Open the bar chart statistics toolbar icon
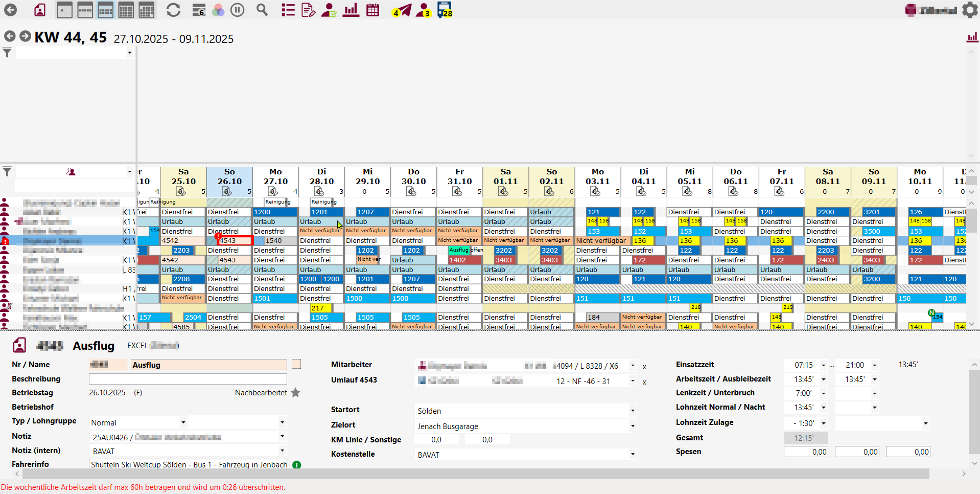980x494 pixels. [351, 10]
